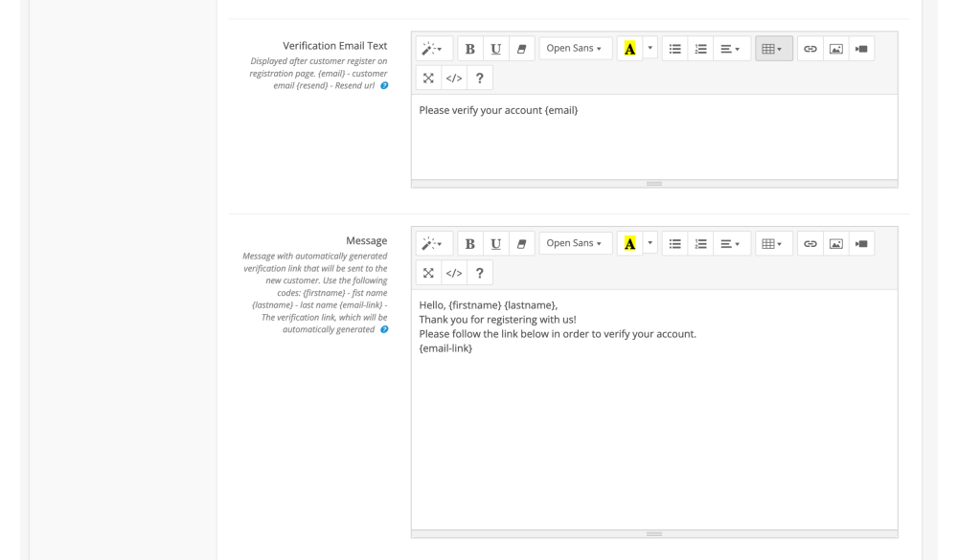
Task: Toggle fullscreen in Message editor
Action: 428,273
